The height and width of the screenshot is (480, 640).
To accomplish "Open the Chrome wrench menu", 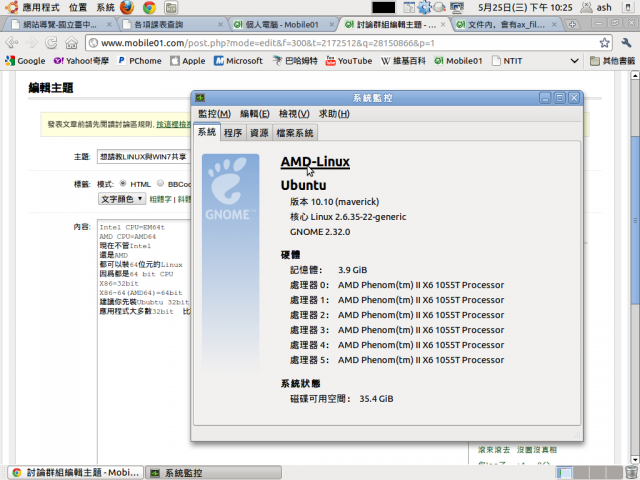I will [627, 42].
